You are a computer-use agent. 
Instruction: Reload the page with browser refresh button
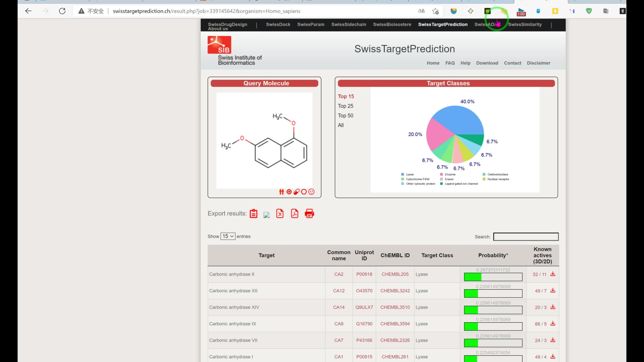pos(62,11)
